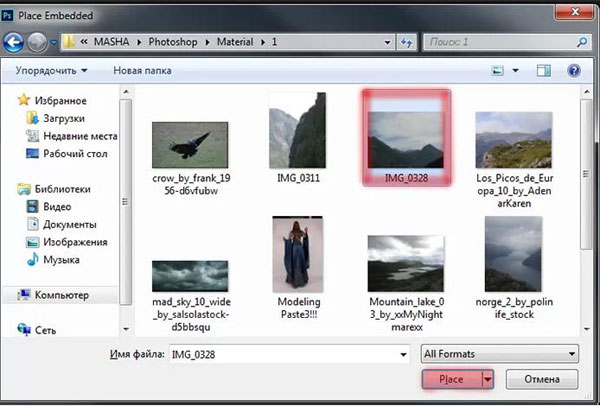Screen dimensions: 600x406
Task: Click the Компьютер icon
Action: tap(24, 295)
